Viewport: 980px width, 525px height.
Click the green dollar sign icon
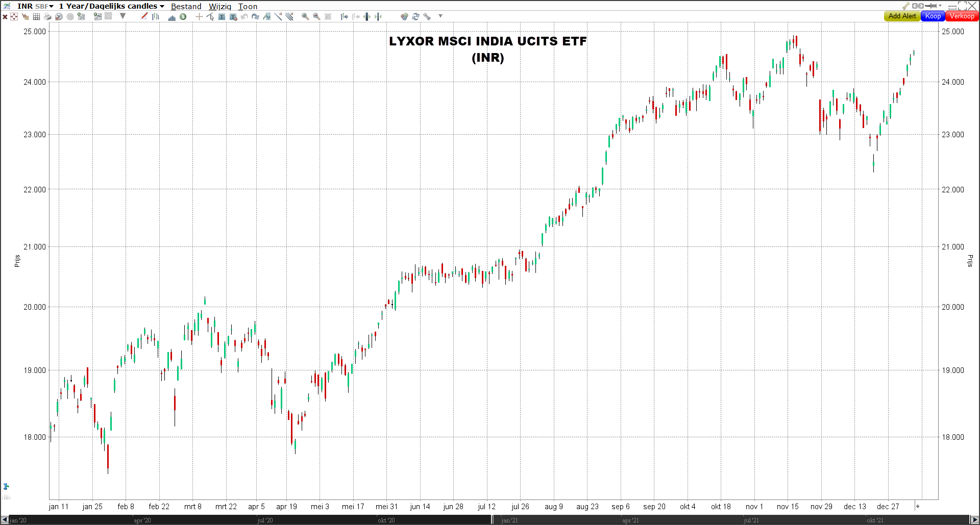(183, 17)
